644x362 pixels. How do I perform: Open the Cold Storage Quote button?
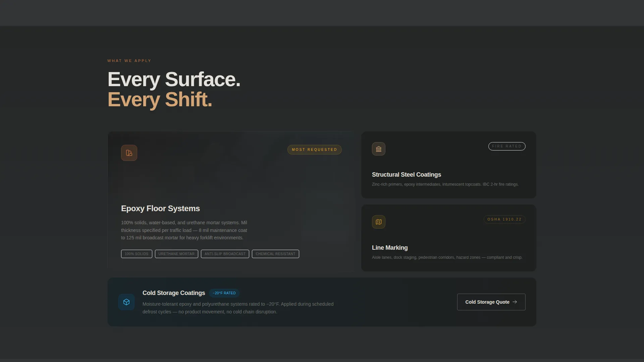(491, 302)
